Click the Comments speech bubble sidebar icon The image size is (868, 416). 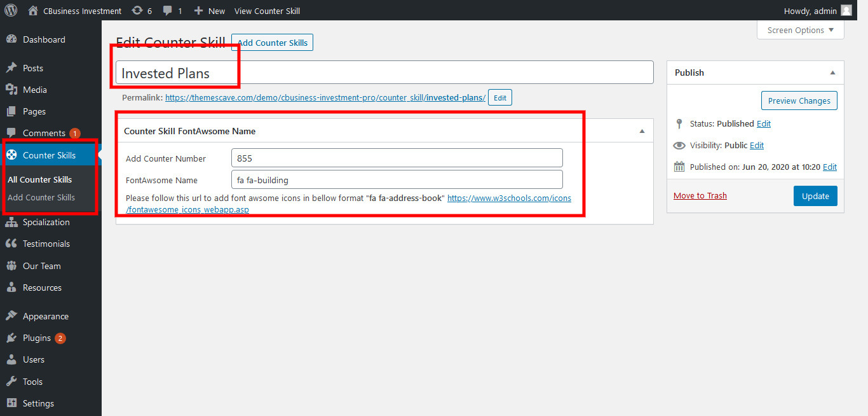[x=11, y=133]
